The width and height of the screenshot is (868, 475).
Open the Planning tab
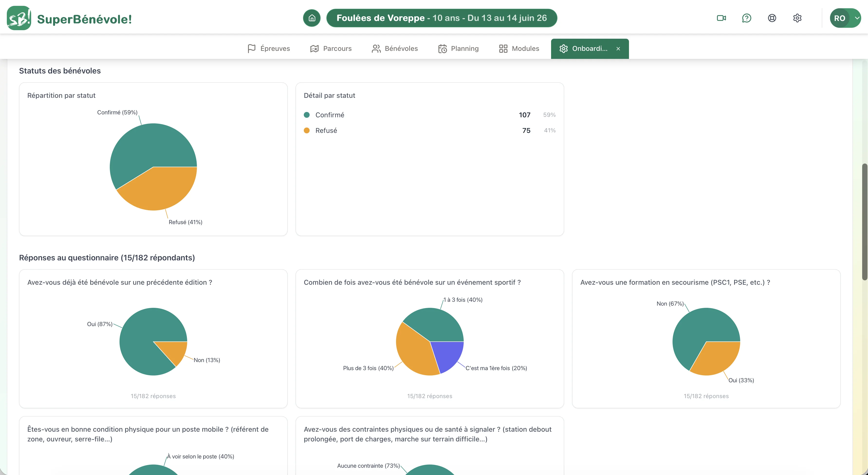point(458,48)
